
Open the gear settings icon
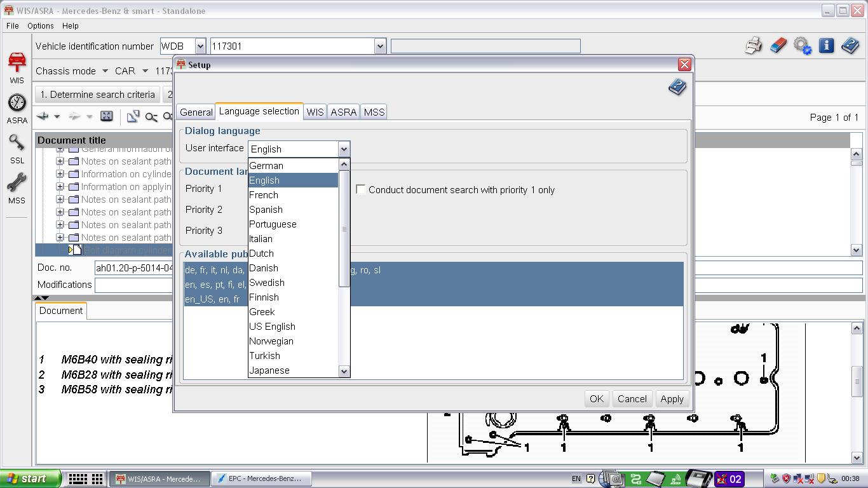(x=803, y=46)
